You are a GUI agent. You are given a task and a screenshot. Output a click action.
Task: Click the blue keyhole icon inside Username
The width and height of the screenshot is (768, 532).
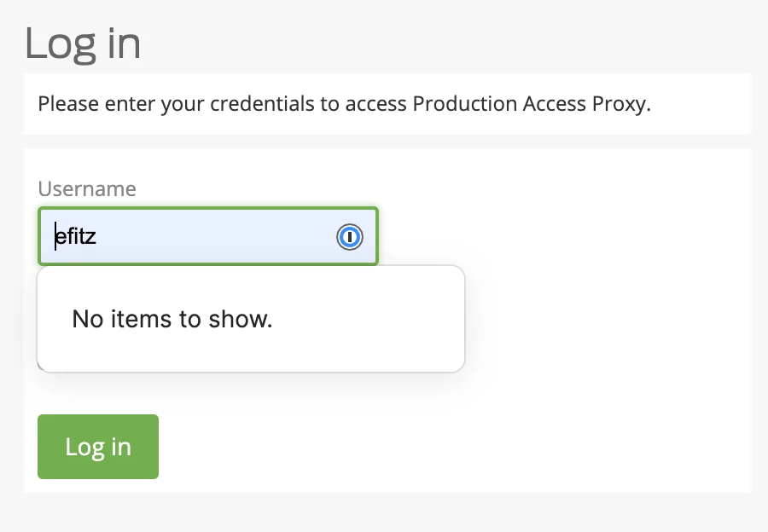tap(349, 237)
